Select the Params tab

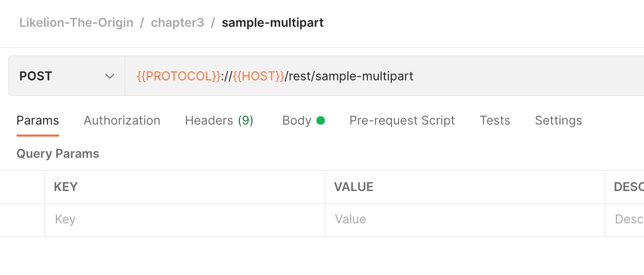point(38,120)
